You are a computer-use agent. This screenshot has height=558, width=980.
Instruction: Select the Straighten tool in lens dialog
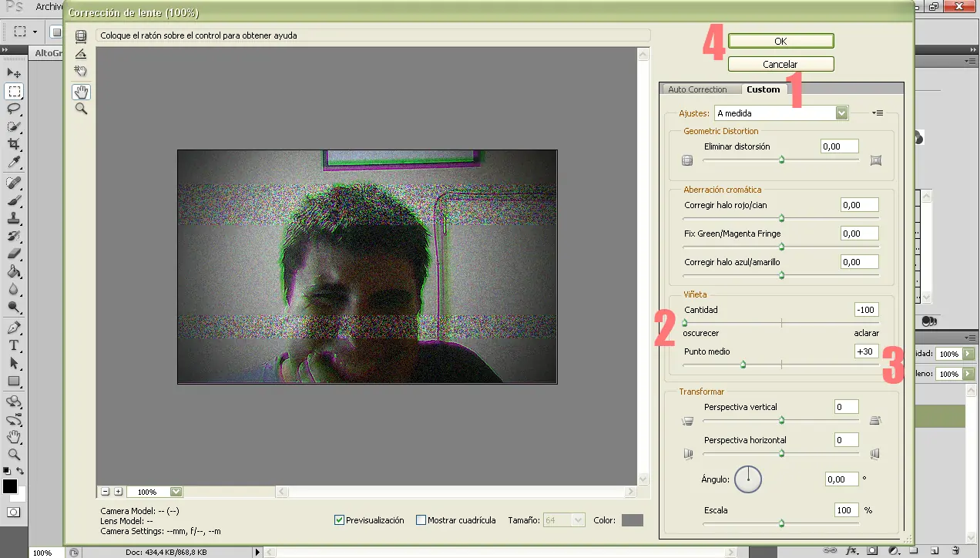[81, 54]
